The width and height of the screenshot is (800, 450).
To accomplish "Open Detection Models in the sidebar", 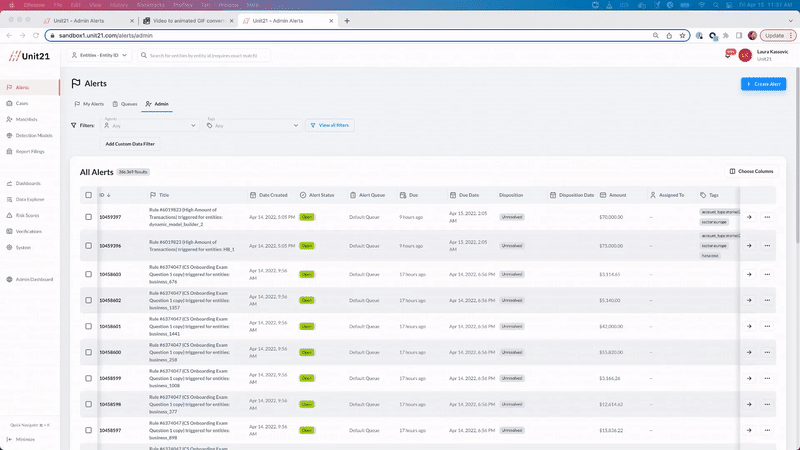I will 32,135.
